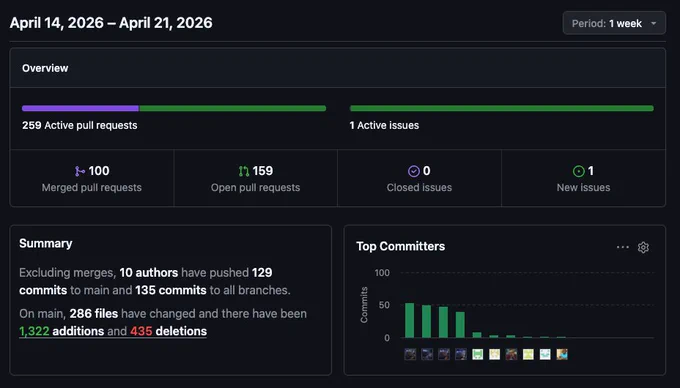This screenshot has width=680, height=388.
Task: Click the green open segment of pull request bar
Action: (232, 108)
